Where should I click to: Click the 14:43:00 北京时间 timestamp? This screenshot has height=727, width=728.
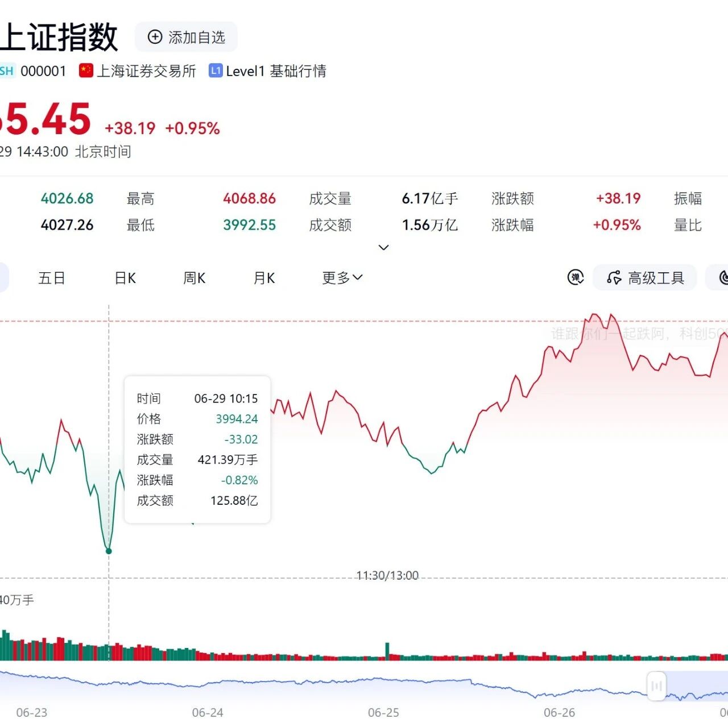(74, 152)
